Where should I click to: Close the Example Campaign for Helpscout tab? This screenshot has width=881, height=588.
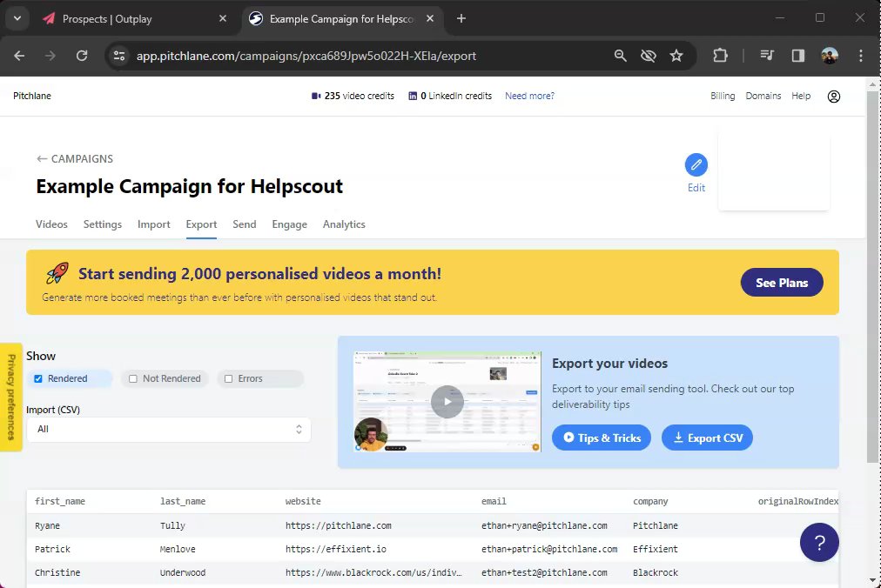[x=430, y=18]
